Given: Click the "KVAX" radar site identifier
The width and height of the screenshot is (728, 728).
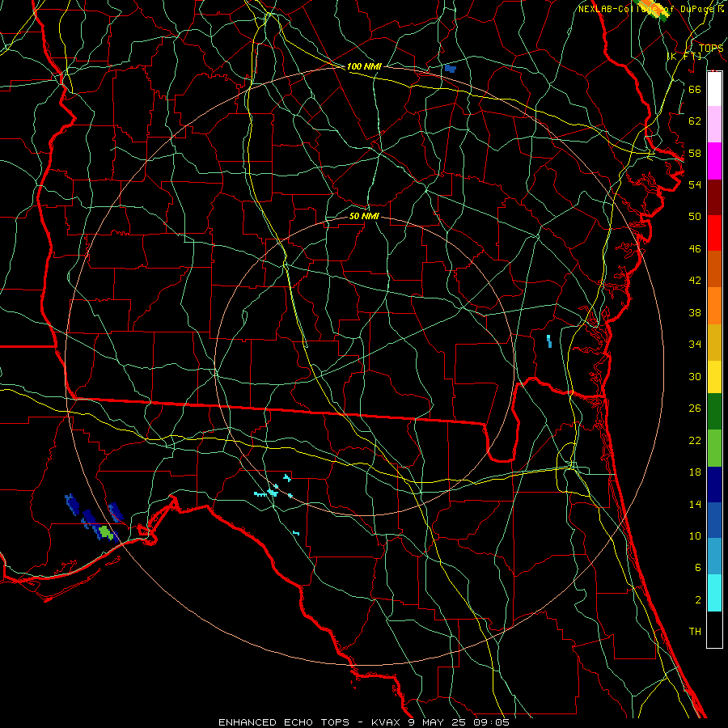Looking at the screenshot, I should coord(387,722).
